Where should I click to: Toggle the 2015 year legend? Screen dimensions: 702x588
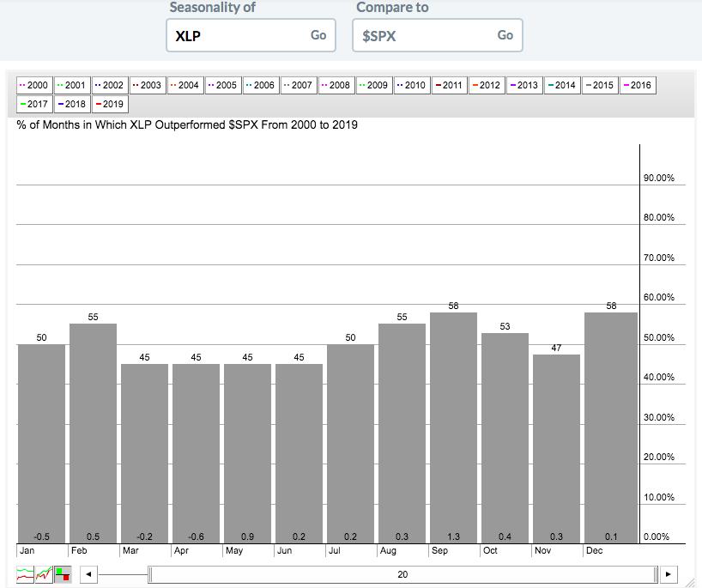601,85
